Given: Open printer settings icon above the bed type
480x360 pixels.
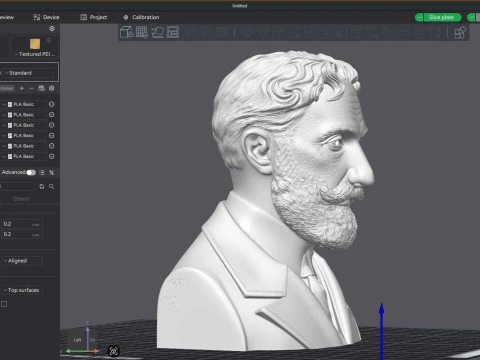Looking at the screenshot, I should tap(52, 28).
